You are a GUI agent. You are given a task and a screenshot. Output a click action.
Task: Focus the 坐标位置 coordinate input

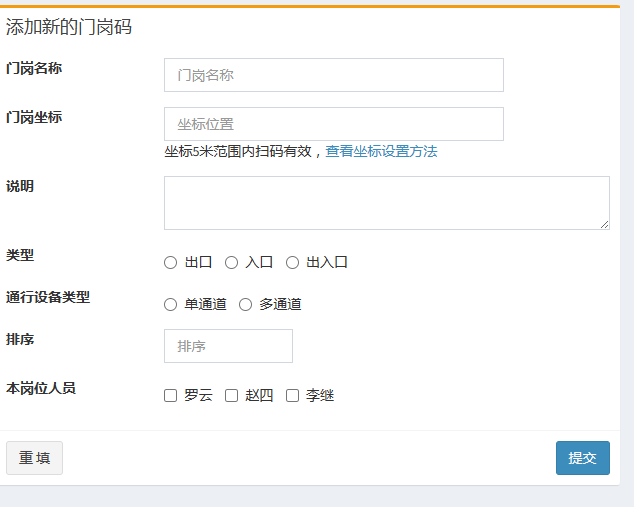click(x=333, y=124)
